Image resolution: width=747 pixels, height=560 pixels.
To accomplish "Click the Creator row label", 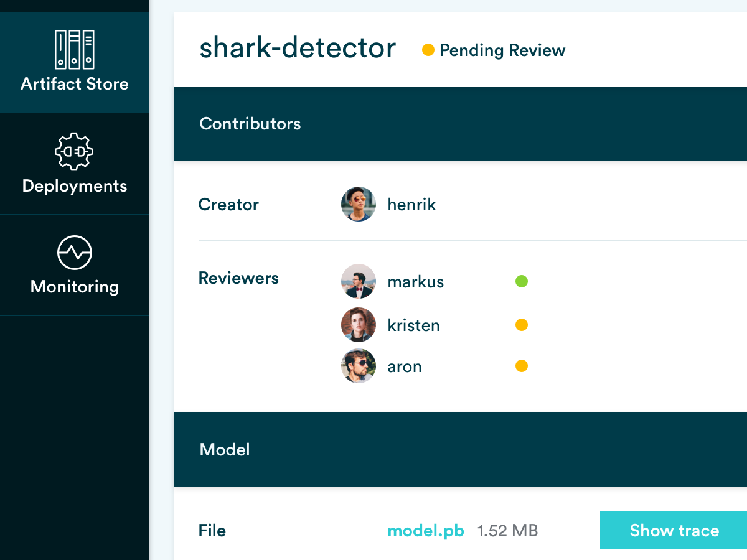I will click(x=228, y=205).
